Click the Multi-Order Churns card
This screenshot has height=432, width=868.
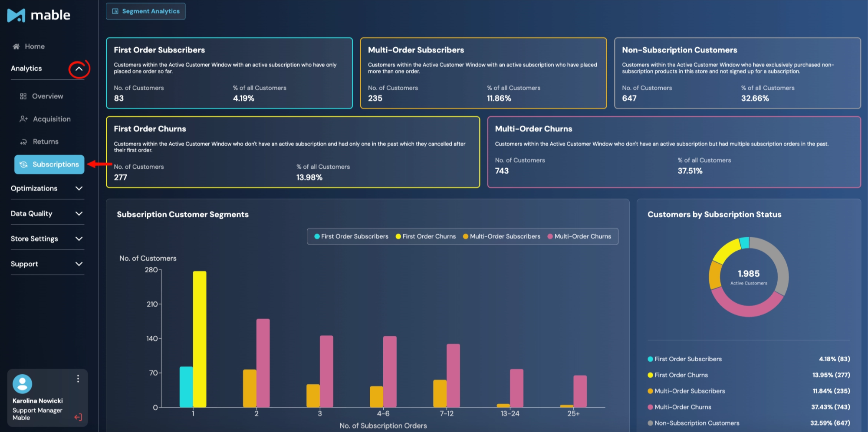click(x=674, y=152)
